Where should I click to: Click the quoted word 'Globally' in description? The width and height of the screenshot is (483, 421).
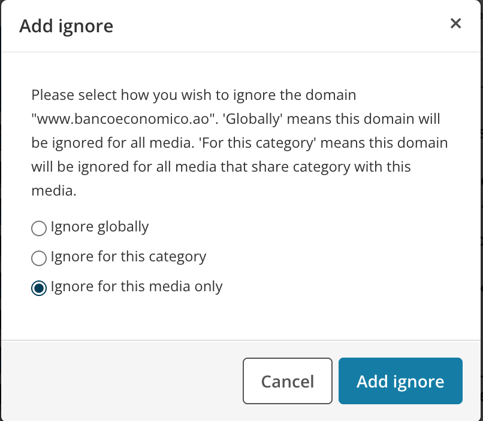pyautogui.click(x=254, y=119)
